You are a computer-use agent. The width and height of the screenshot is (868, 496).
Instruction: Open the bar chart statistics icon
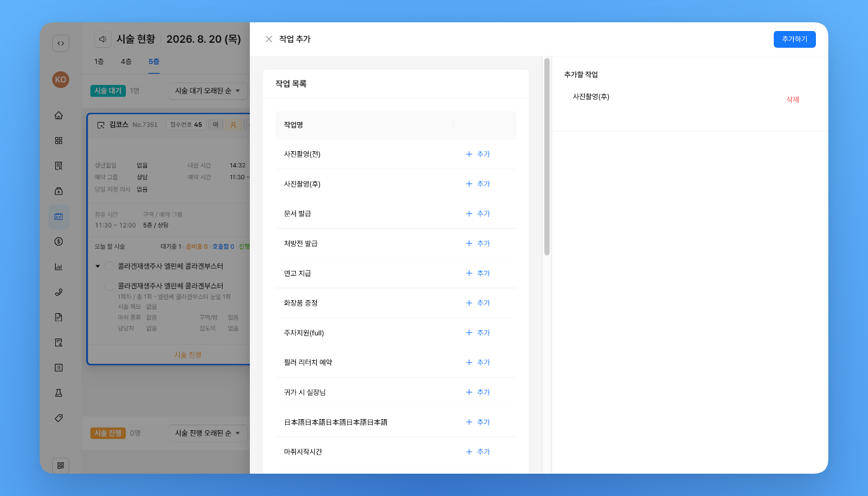59,267
